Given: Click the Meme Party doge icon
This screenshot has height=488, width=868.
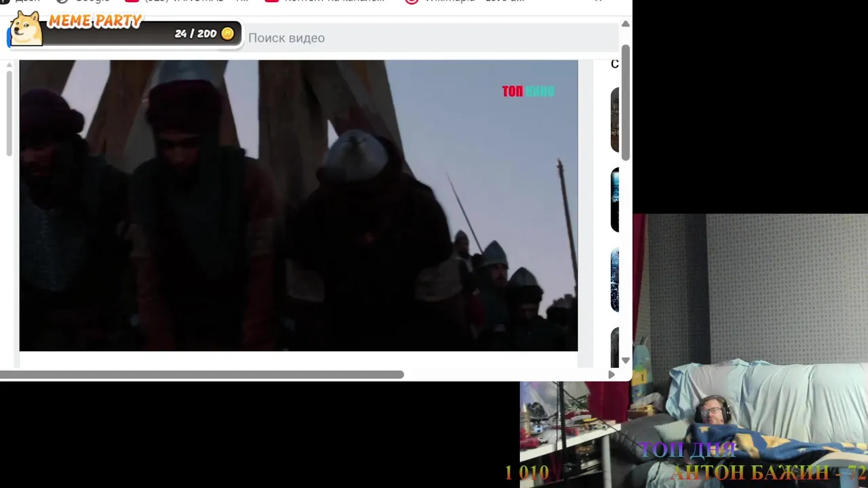Looking at the screenshot, I should (26, 28).
